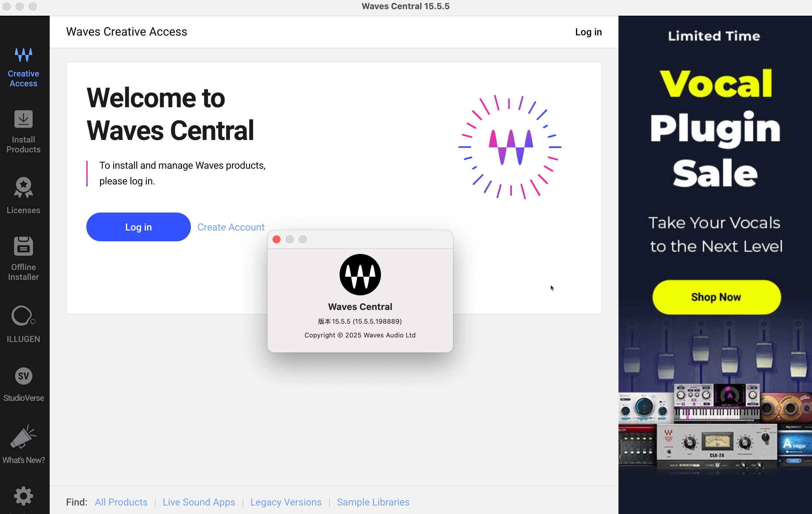Click the version text 15.5.5 (15.5.5.198889)

click(x=360, y=321)
